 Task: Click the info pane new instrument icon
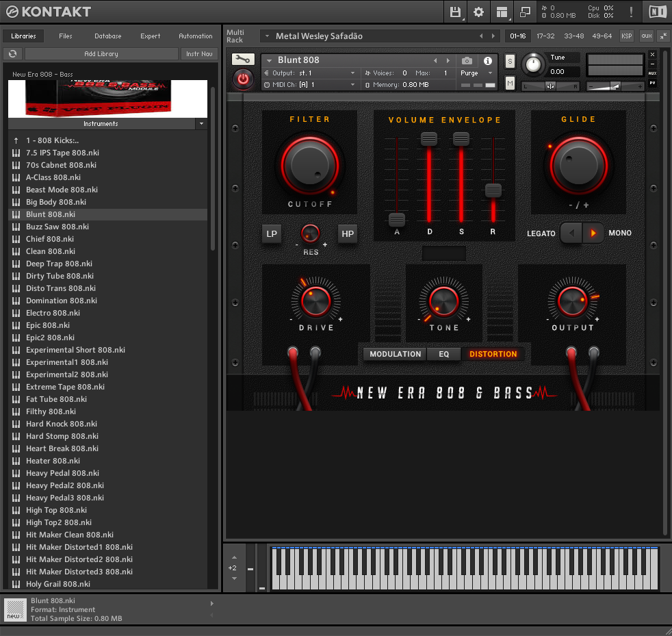(16, 609)
